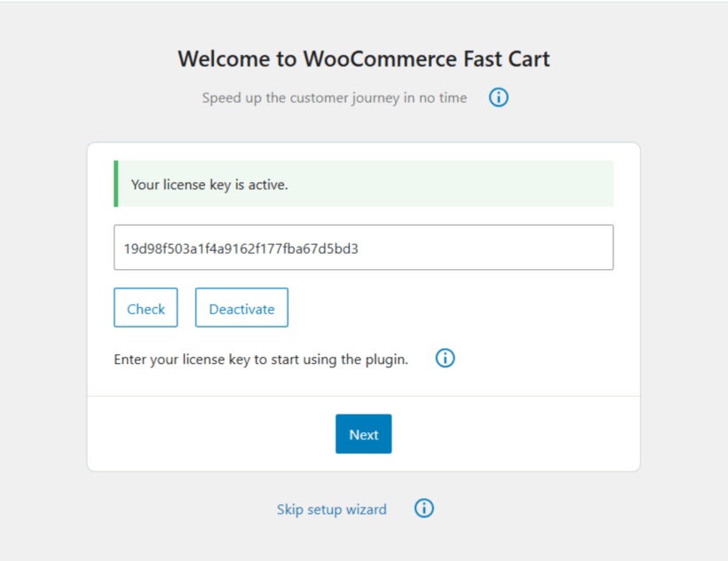Open the tooltip next to the license key instruction
Viewport: 728px width, 561px height.
click(x=445, y=358)
